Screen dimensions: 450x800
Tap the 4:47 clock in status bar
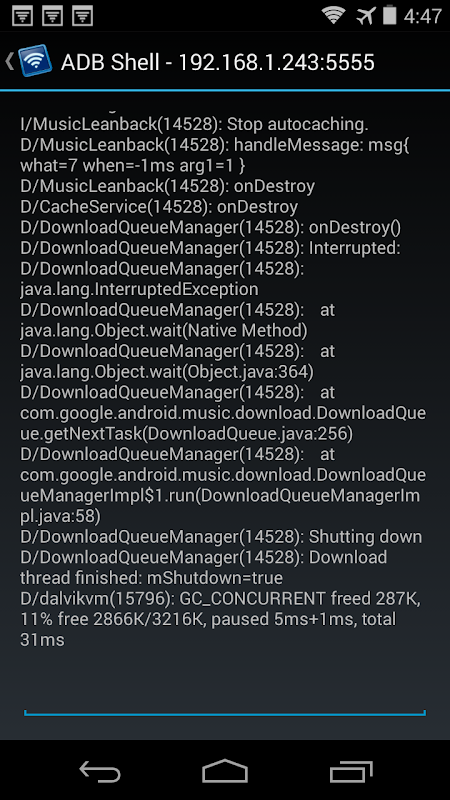click(x=422, y=16)
